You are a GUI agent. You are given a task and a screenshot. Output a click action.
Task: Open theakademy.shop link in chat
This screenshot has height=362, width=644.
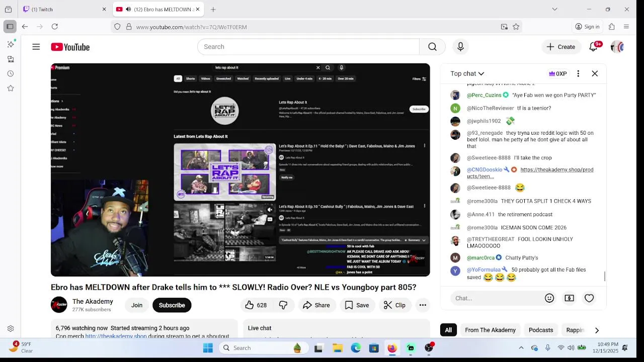(530, 173)
